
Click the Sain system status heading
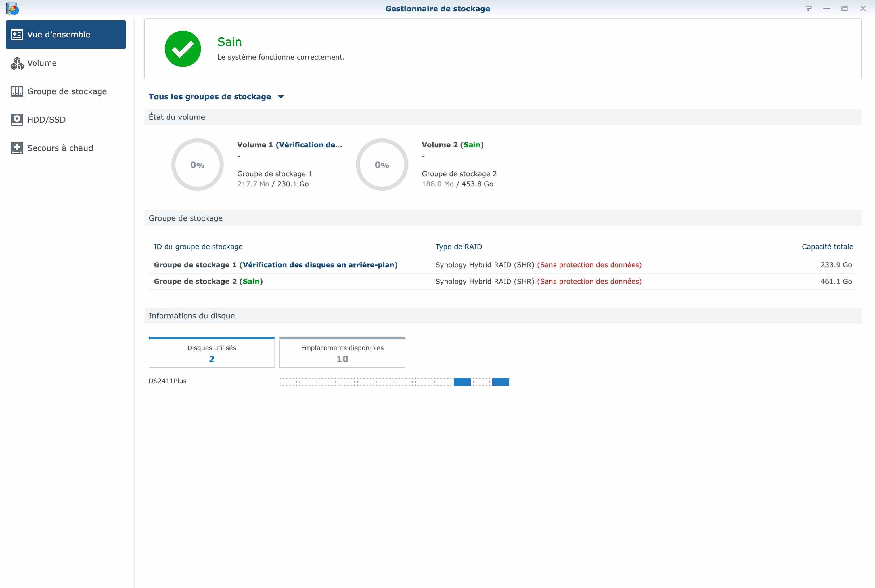tap(229, 42)
